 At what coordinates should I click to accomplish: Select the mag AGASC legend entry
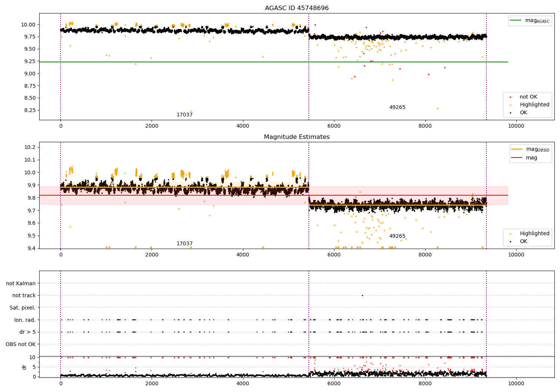pyautogui.click(x=530, y=21)
